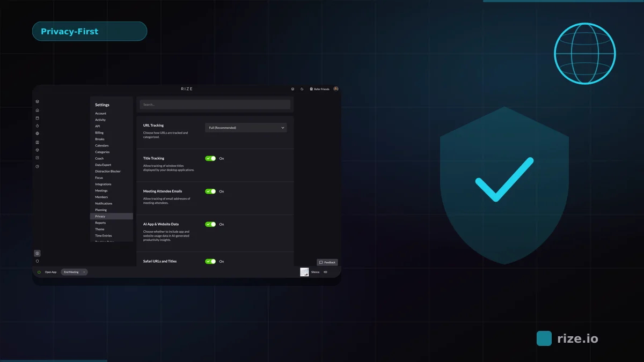Open the Home view from the sidebar

37,109
